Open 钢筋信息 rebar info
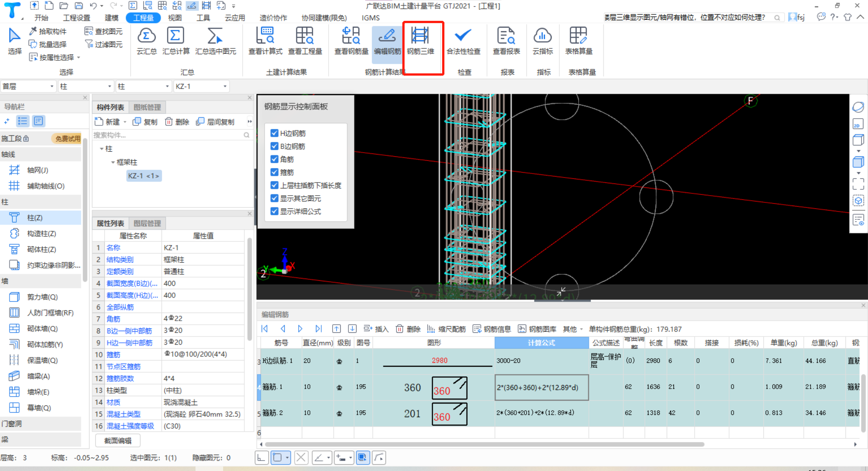The height and width of the screenshot is (471, 868). pyautogui.click(x=492, y=329)
